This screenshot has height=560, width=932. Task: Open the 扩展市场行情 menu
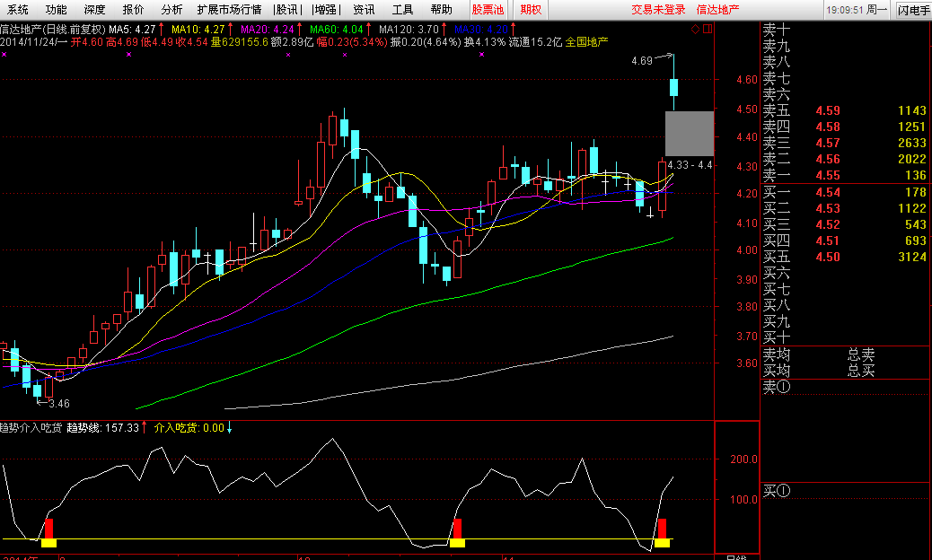pyautogui.click(x=230, y=10)
